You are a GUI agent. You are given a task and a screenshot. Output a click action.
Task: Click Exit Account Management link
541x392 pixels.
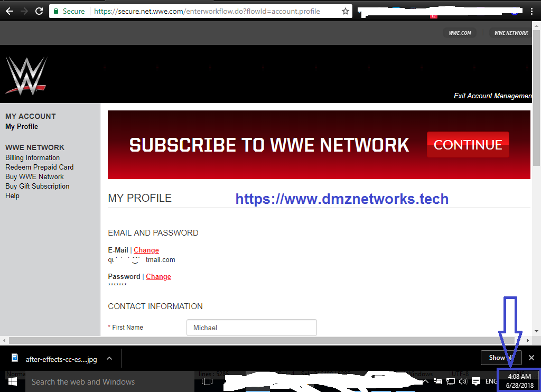coord(493,96)
